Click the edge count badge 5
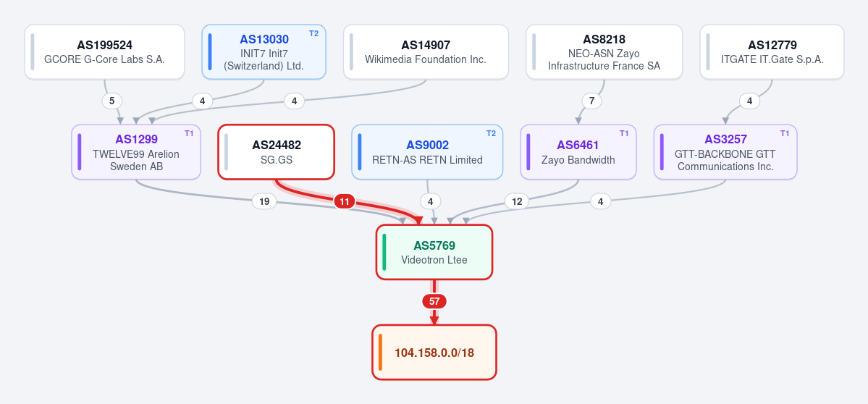Image resolution: width=868 pixels, height=404 pixels. click(x=111, y=101)
